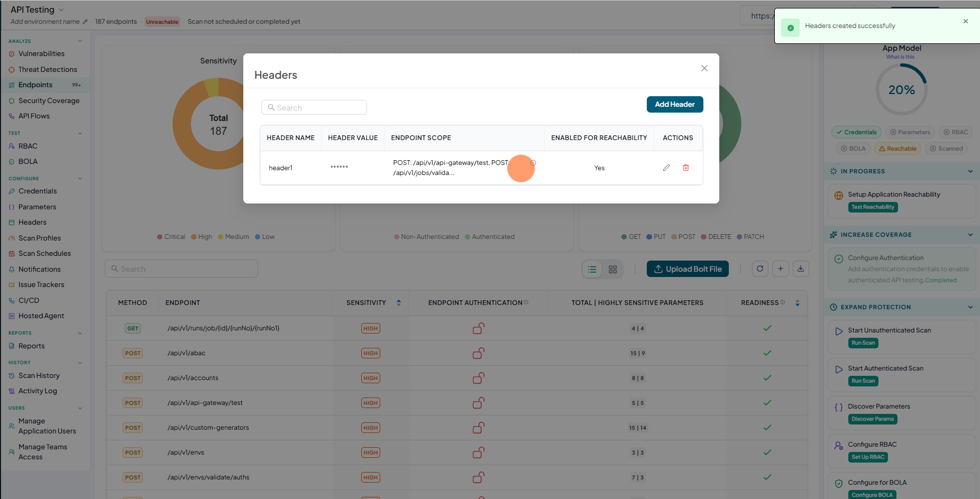Edit the environment name pencil icon
980x499 pixels.
pos(85,22)
